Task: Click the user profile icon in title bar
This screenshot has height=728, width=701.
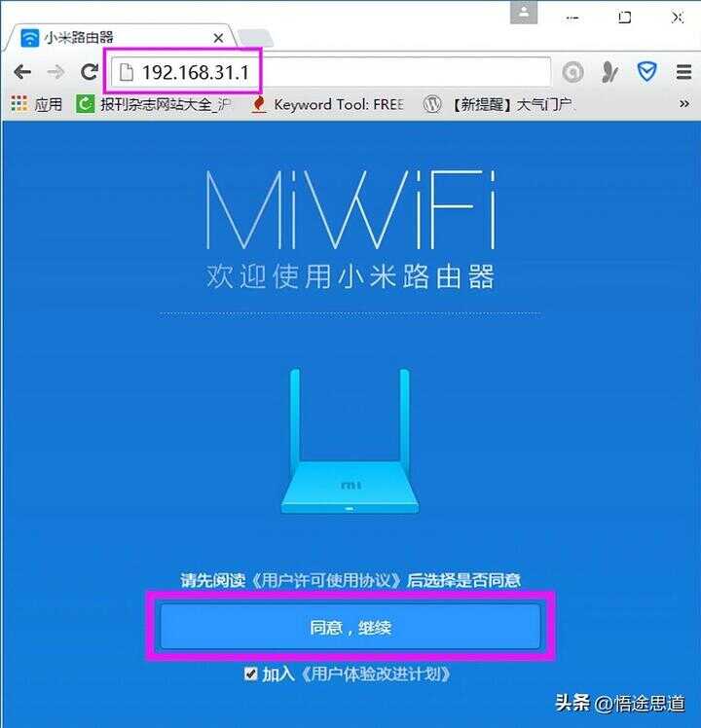Action: (x=524, y=13)
